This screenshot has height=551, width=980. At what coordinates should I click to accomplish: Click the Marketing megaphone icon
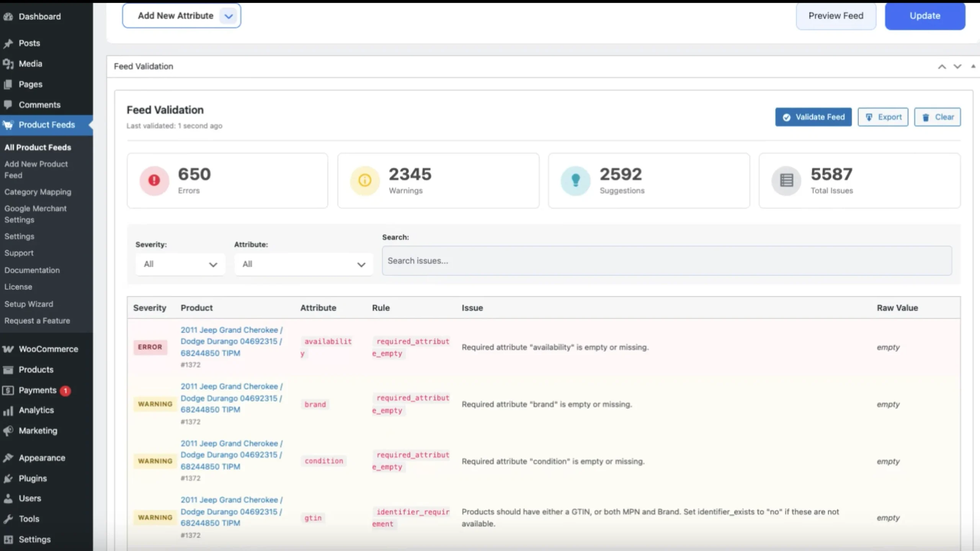[8, 430]
